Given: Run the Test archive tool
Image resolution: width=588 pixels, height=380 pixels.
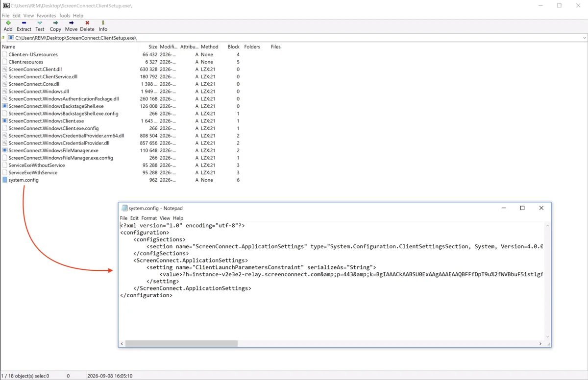Looking at the screenshot, I should [x=40, y=23].
